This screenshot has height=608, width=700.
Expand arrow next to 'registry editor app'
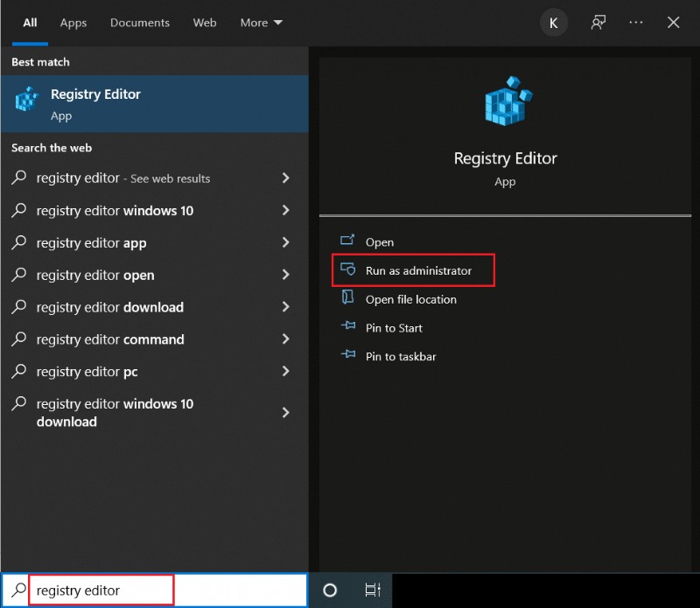tap(285, 243)
